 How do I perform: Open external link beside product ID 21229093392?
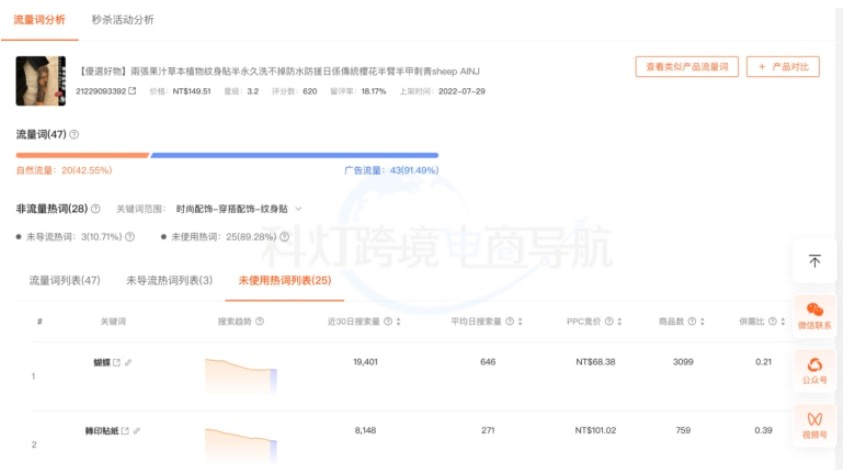132,91
